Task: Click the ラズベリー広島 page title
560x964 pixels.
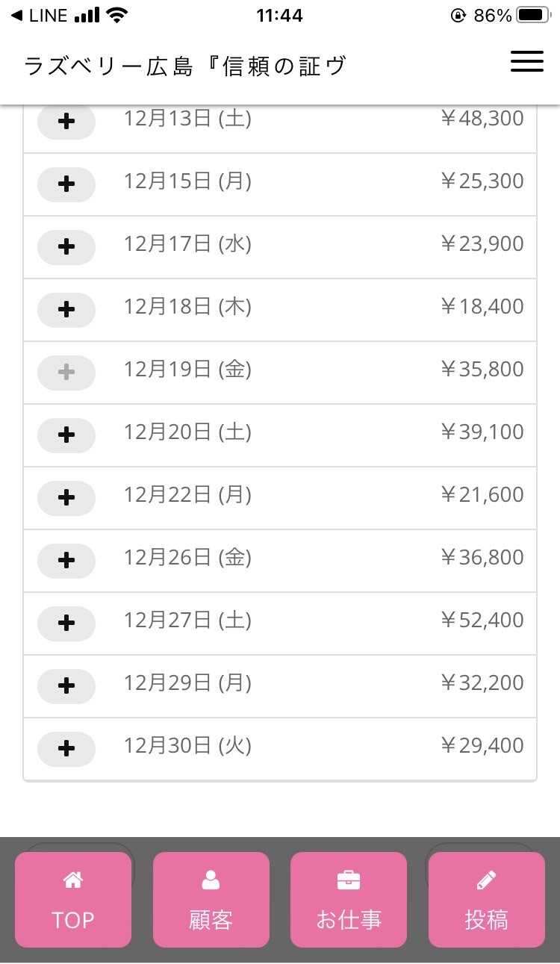Action: (x=185, y=66)
